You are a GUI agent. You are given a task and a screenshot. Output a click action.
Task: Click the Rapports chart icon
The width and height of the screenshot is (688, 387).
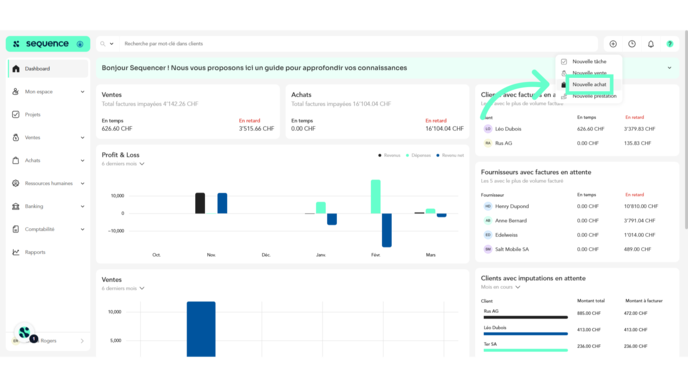pyautogui.click(x=16, y=252)
